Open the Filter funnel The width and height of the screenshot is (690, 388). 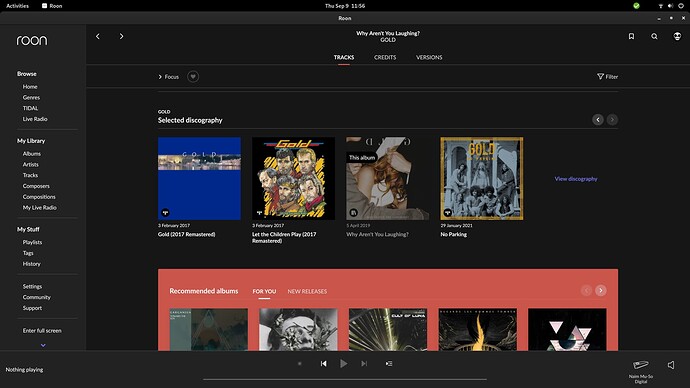tap(607, 77)
